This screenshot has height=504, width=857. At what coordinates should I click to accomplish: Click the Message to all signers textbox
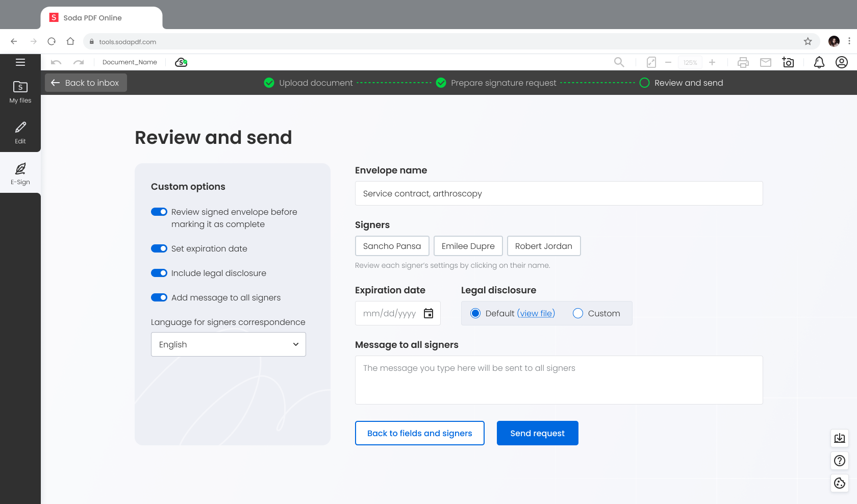tap(559, 380)
